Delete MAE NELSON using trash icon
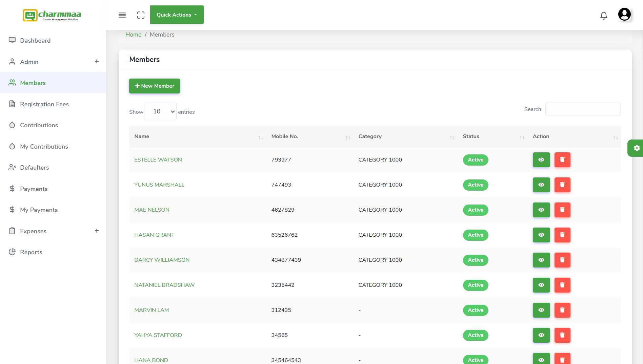Viewport: 643px width, 364px height. tap(562, 210)
